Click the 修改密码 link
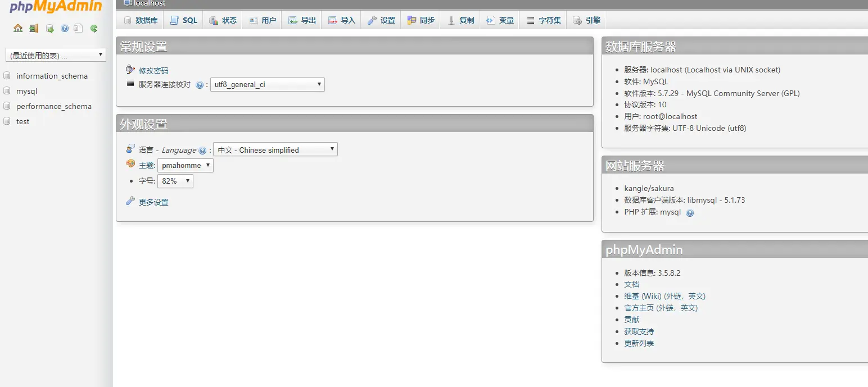The width and height of the screenshot is (868, 387). (153, 71)
